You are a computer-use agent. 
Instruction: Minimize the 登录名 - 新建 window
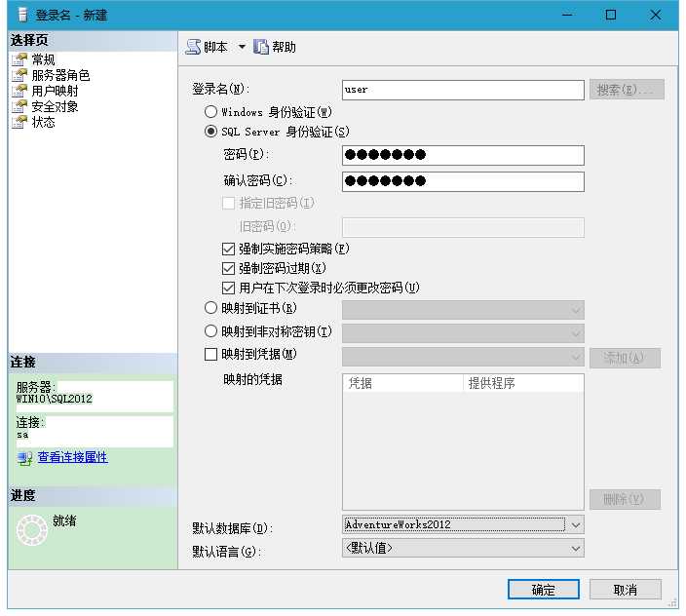(x=567, y=15)
